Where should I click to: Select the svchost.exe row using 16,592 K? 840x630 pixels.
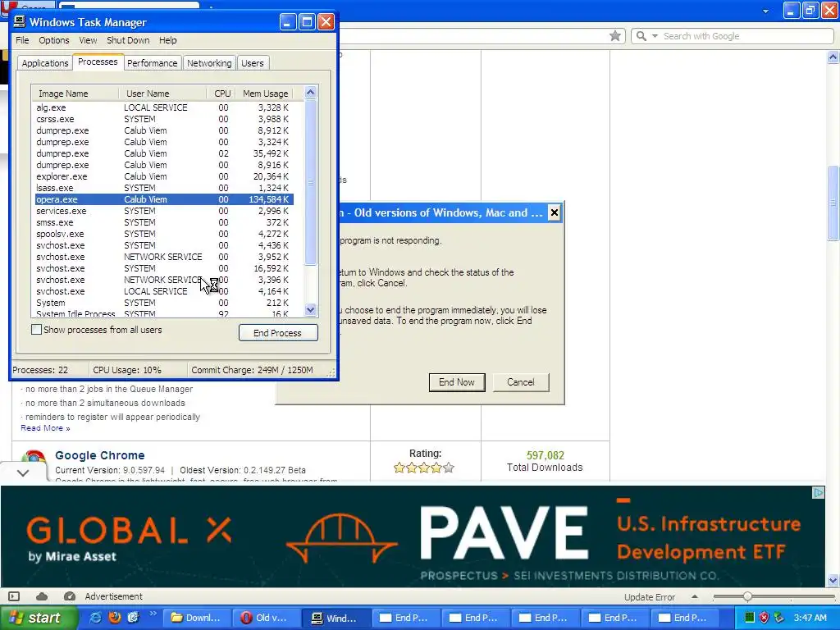pos(164,268)
